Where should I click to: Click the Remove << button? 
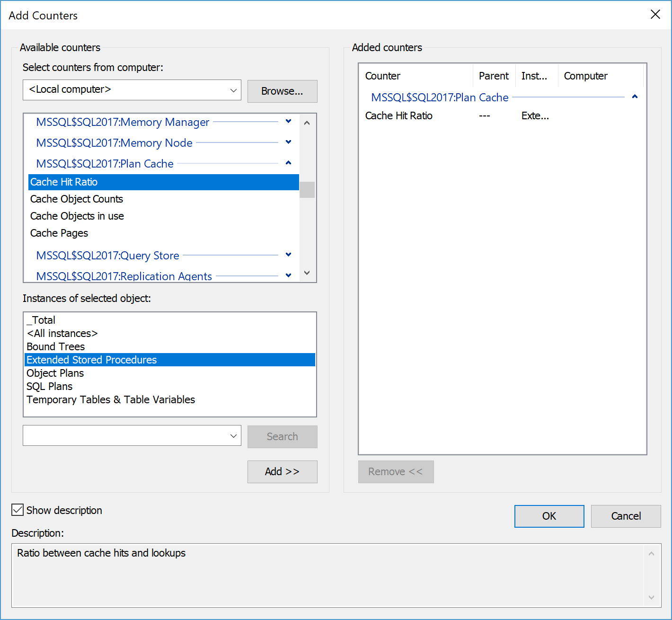[x=396, y=472]
